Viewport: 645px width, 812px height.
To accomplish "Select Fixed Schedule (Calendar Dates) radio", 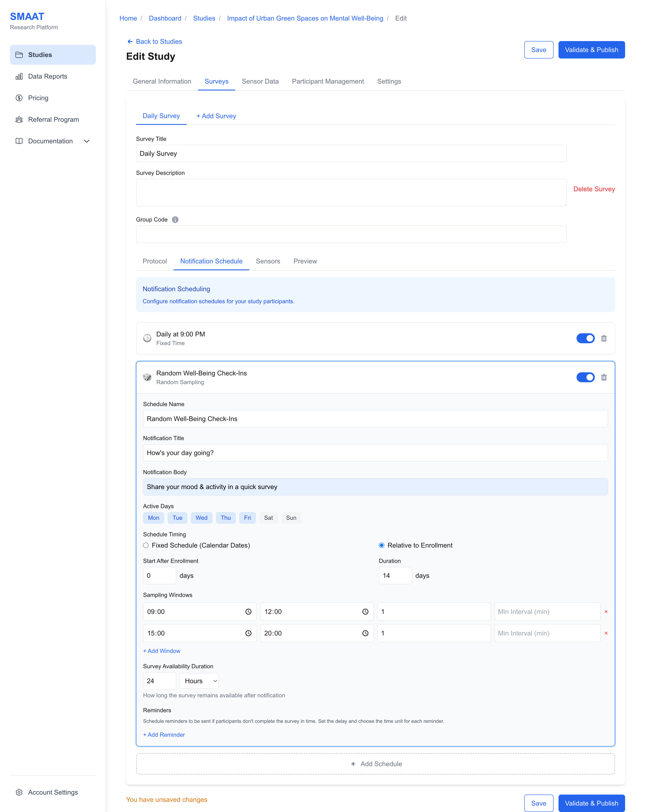I will (146, 545).
